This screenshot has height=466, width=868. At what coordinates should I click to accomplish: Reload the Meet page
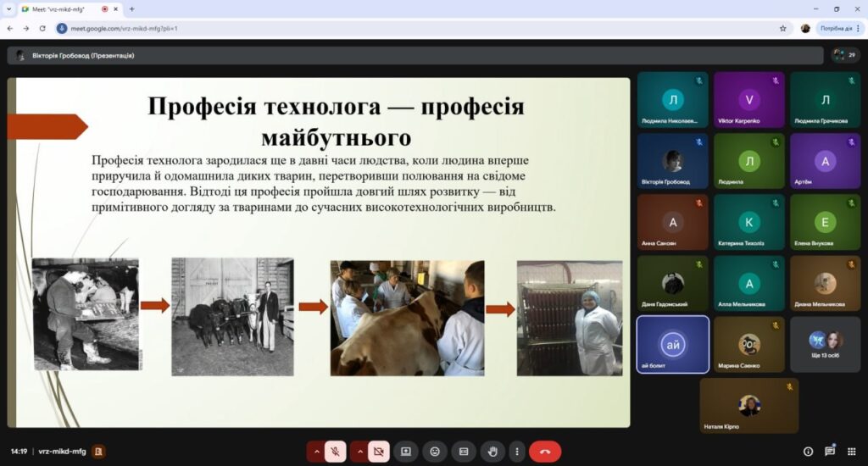[42, 28]
